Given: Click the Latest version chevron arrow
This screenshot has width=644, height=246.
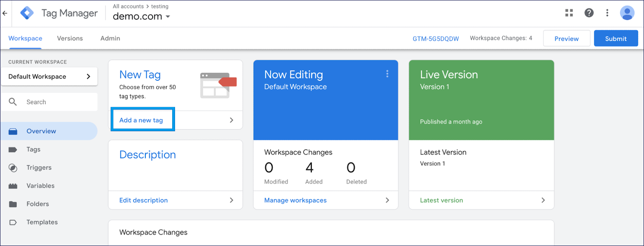Looking at the screenshot, I should tap(543, 200).
